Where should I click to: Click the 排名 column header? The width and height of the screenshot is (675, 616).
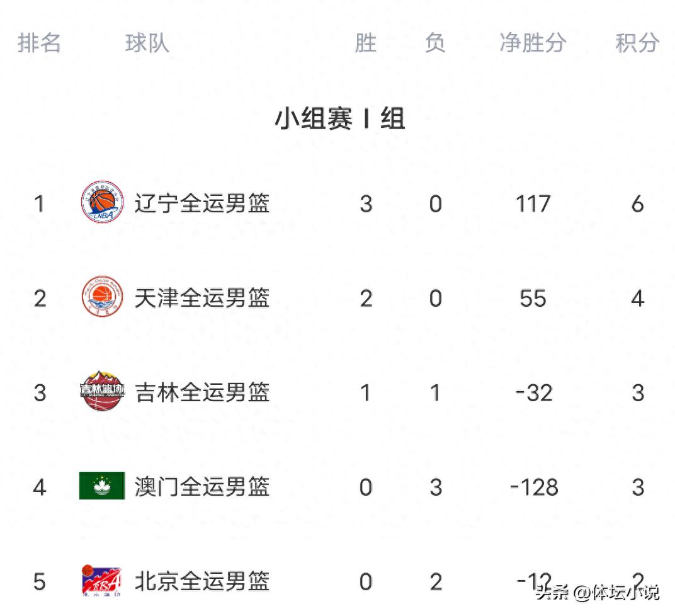39,43
